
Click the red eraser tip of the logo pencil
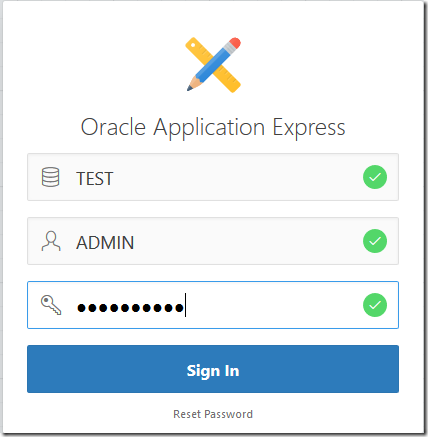tap(234, 43)
